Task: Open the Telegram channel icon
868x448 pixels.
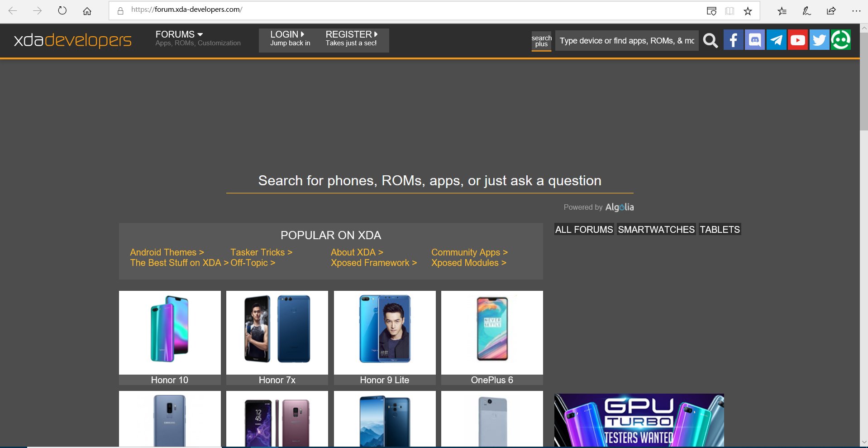Action: (x=776, y=40)
